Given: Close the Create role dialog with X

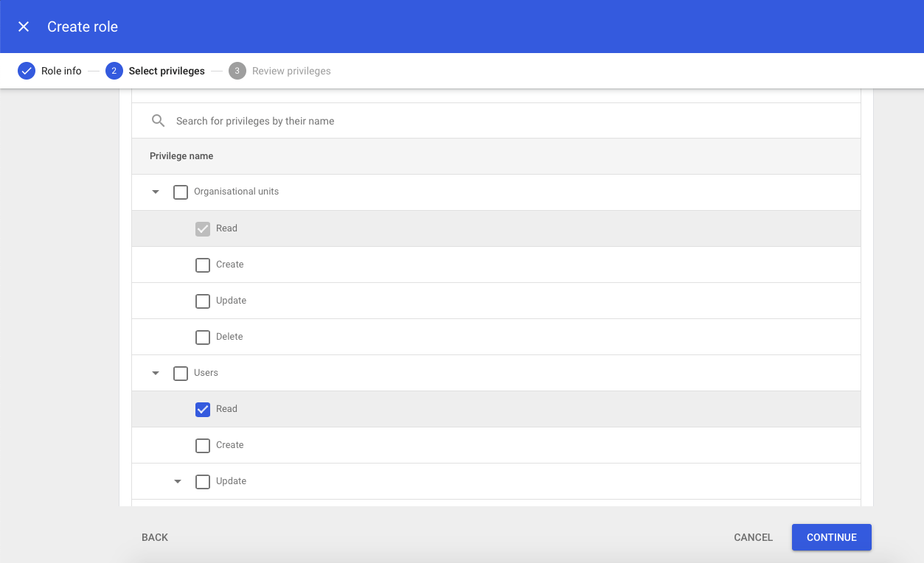Looking at the screenshot, I should coord(24,27).
